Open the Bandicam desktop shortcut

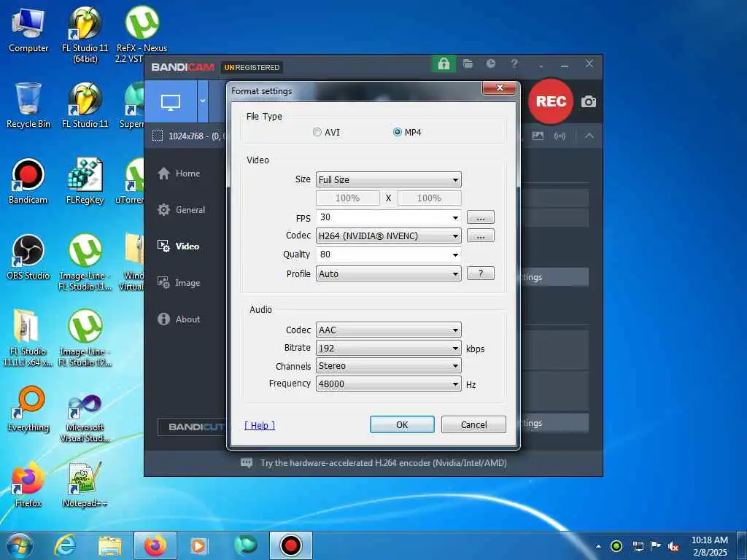tap(28, 182)
